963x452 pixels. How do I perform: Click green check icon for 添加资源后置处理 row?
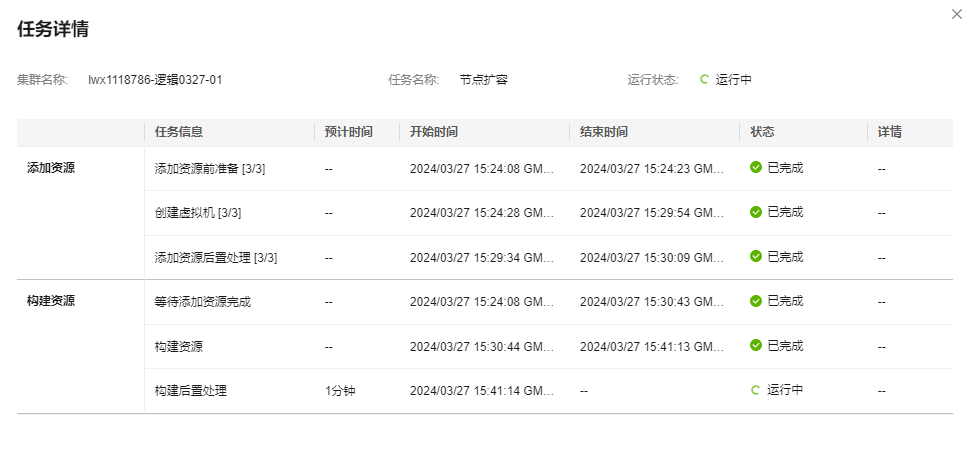point(756,257)
